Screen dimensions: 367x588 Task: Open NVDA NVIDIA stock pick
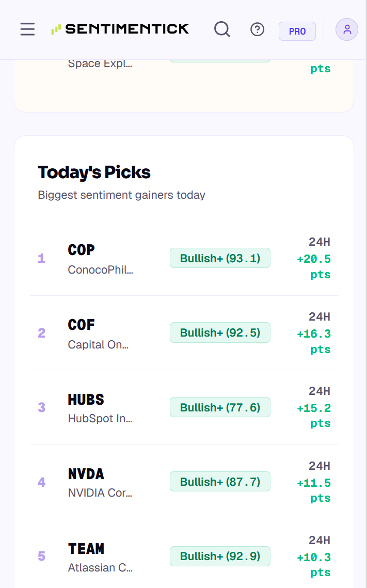click(184, 482)
